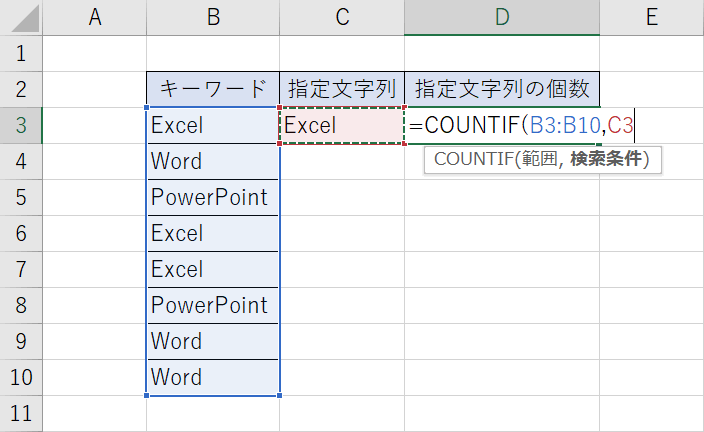Select row 2 header
The width and height of the screenshot is (704, 432).
(x=21, y=89)
